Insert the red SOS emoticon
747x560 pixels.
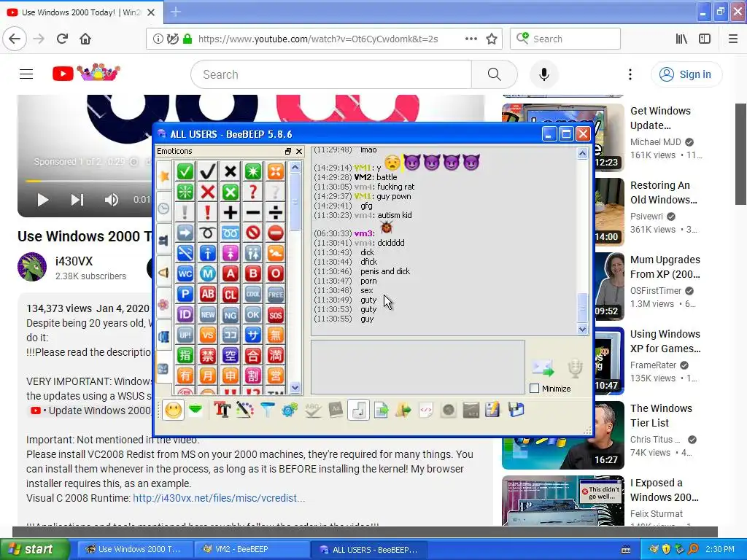point(275,315)
